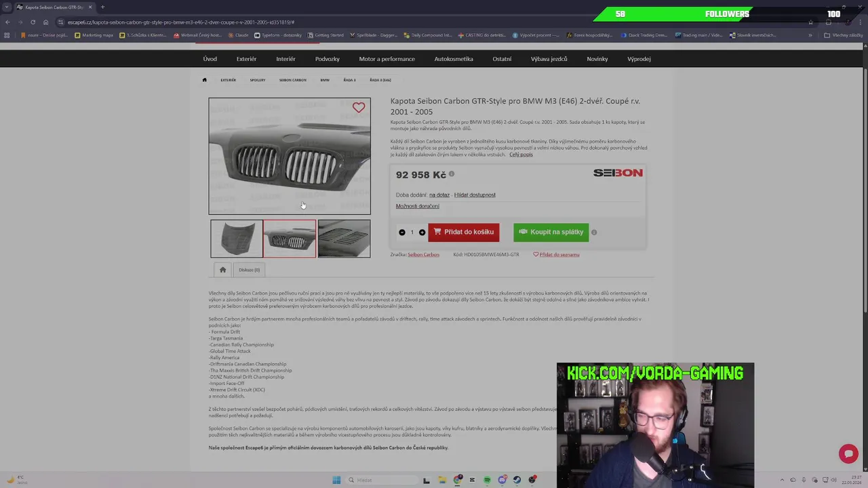Open the Podvozky menu

pos(327,59)
